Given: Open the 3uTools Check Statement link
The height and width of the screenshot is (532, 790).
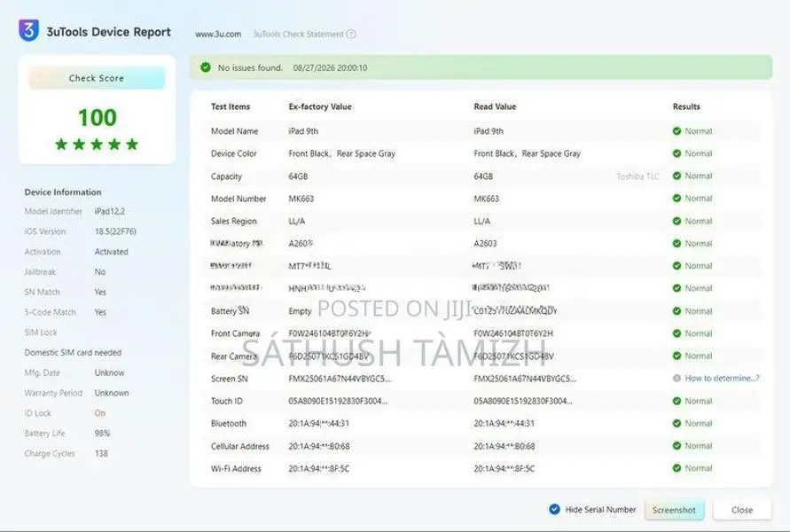Looking at the screenshot, I should point(298,35).
